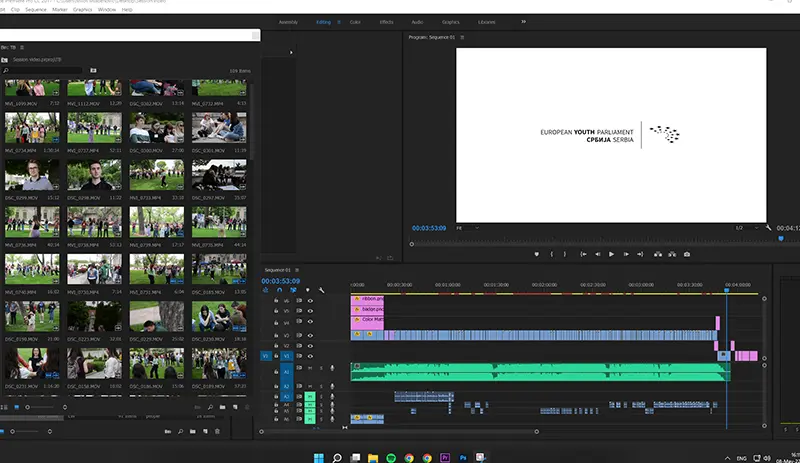The image size is (800, 463).
Task: Switch to the Color workspace tab
Action: click(357, 21)
